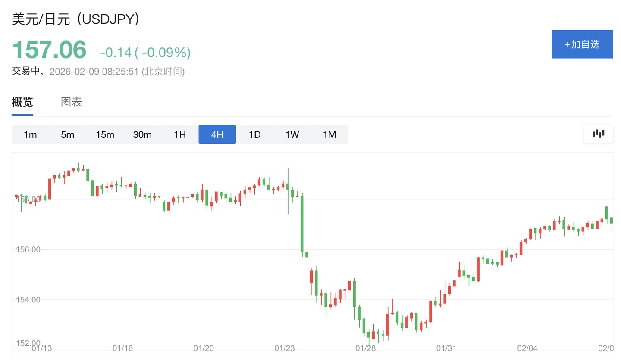
Task: Show the daily 1D chart
Action: 254,134
